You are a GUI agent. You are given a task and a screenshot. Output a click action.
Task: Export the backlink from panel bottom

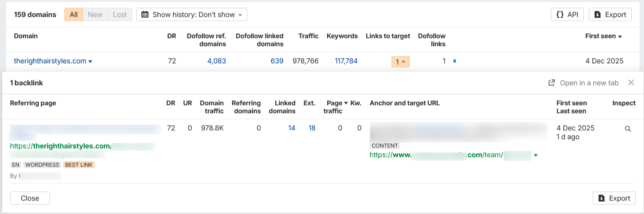tap(614, 198)
